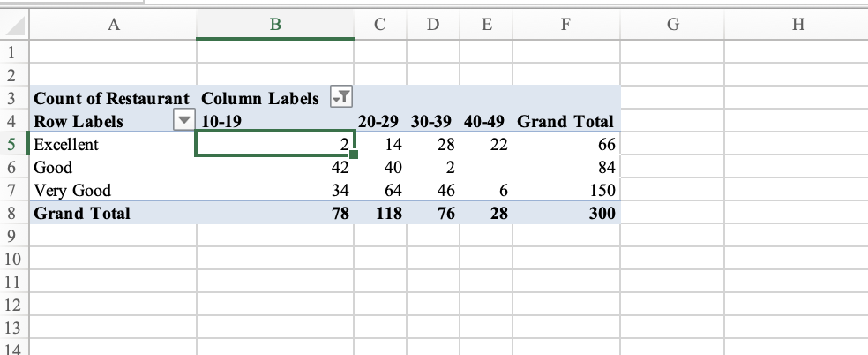Viewport: 868px width, 355px height.
Task: Select column G header
Action: (x=673, y=26)
